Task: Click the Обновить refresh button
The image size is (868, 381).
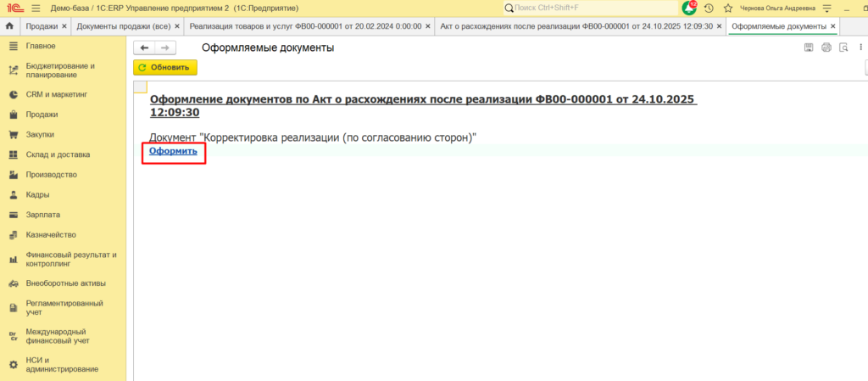Action: pyautogui.click(x=165, y=68)
